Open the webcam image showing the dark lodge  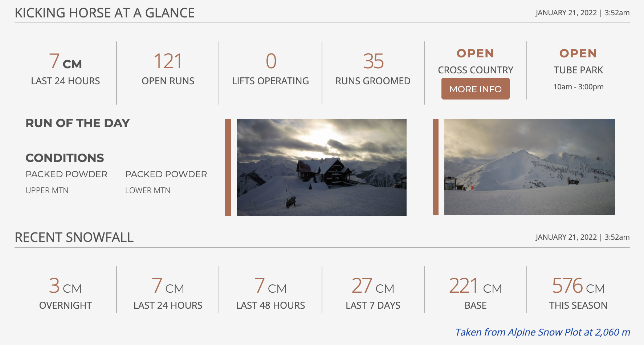322,167
